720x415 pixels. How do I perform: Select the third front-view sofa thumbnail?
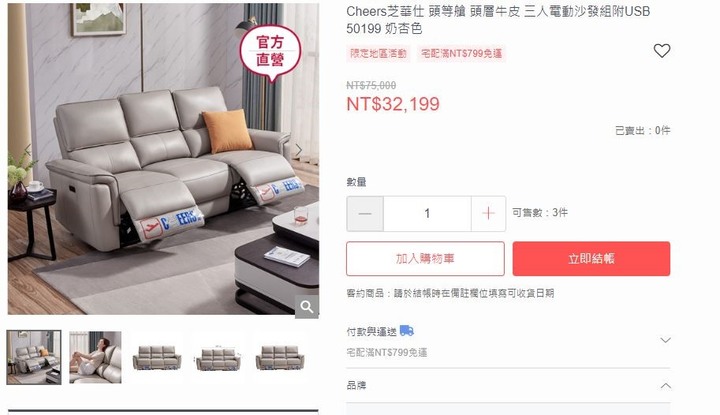point(157,357)
